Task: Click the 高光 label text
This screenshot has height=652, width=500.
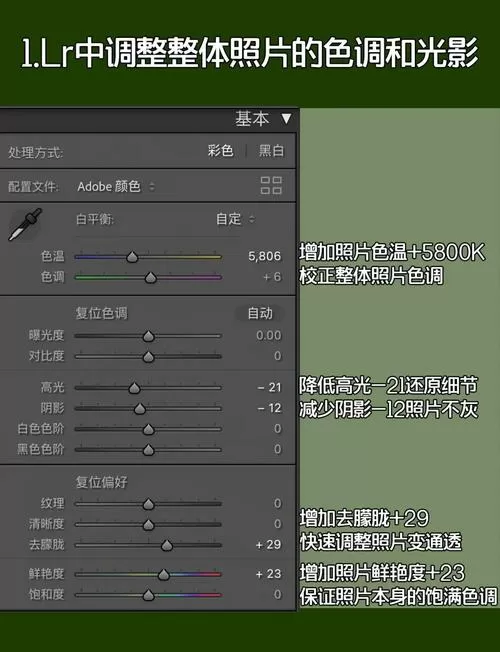Action: [52, 388]
